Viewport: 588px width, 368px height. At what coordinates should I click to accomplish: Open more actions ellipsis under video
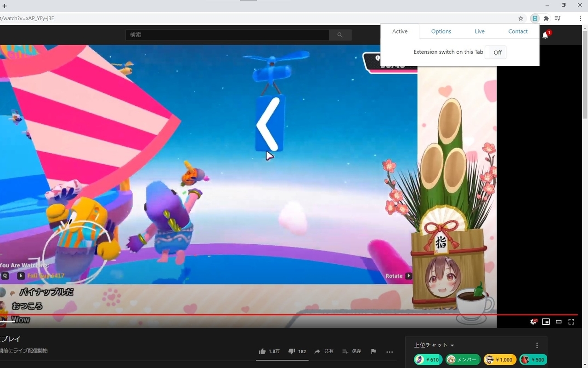click(x=390, y=352)
